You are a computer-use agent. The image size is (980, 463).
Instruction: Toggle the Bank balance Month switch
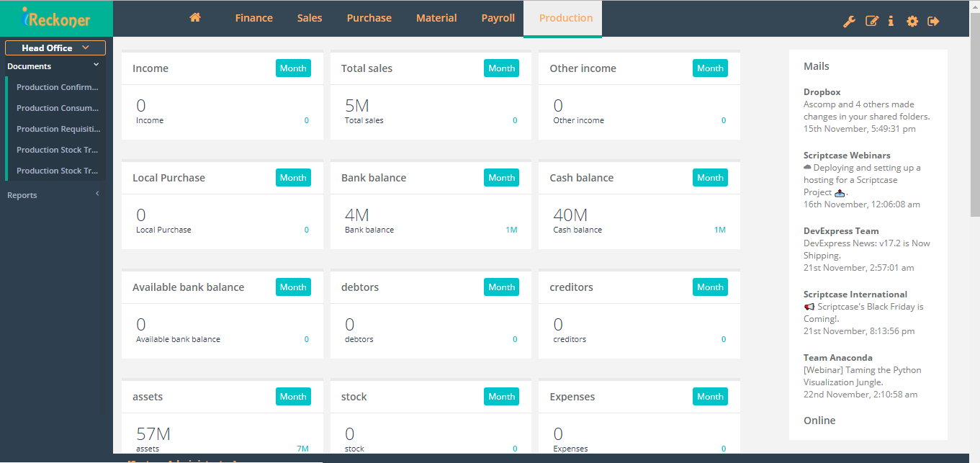501,177
